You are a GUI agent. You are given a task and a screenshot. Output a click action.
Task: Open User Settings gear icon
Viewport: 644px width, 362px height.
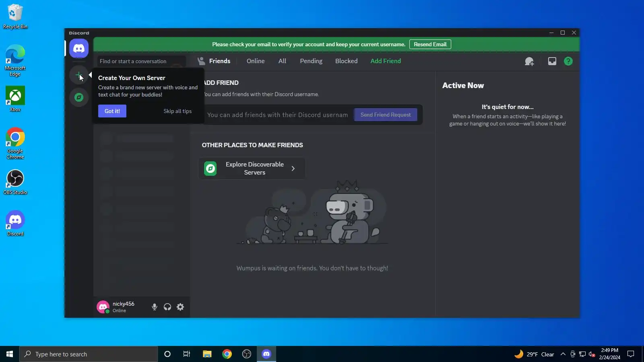180,307
